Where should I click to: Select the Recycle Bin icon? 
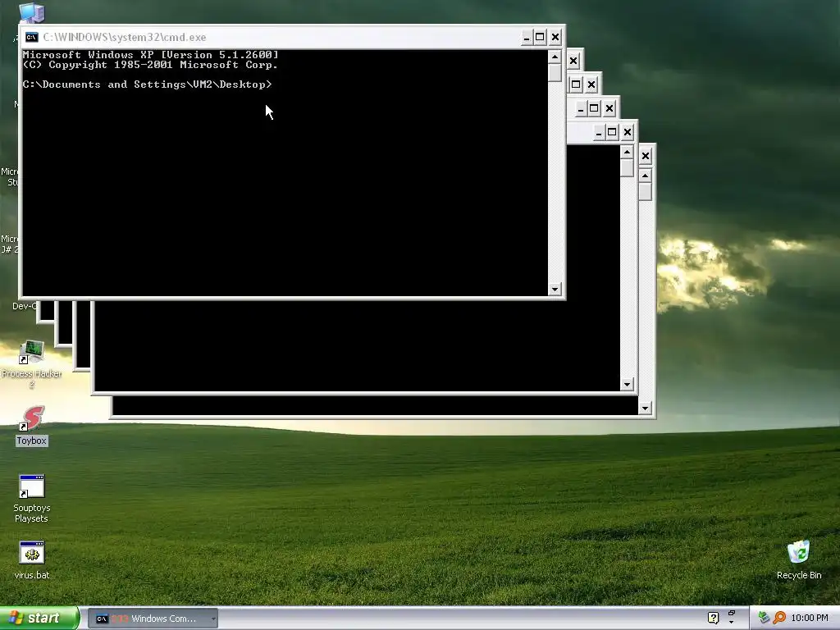799,559
